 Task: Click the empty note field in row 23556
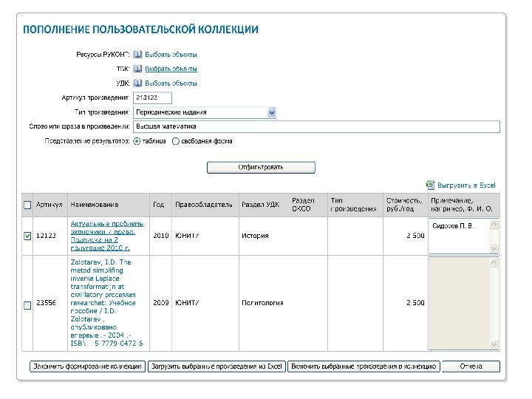click(x=460, y=303)
